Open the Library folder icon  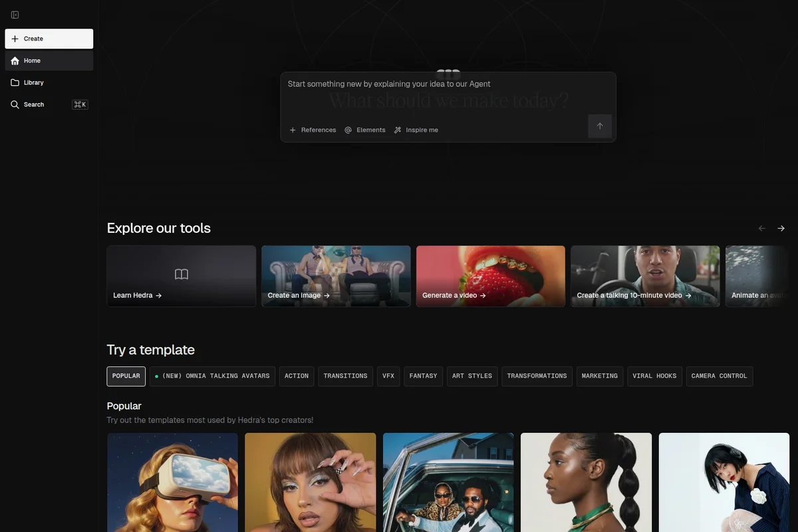14,82
